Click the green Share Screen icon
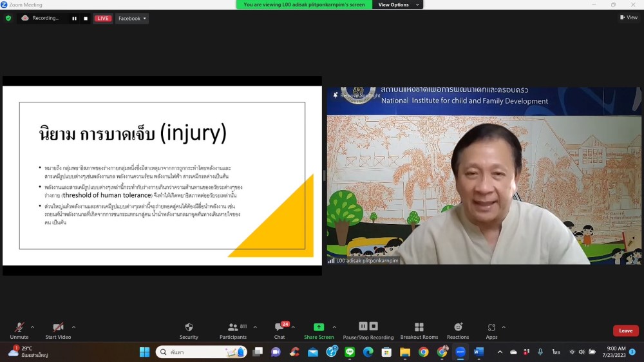The width and height of the screenshot is (644, 362). coord(319,327)
